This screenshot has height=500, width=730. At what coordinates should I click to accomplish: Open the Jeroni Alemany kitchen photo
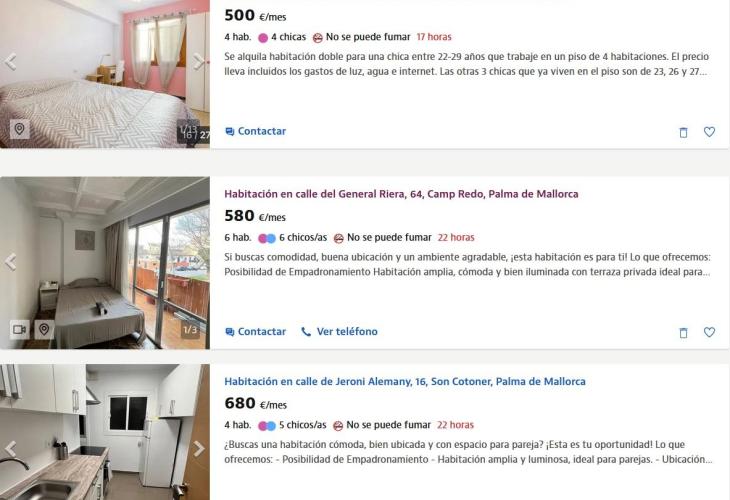pos(105,432)
